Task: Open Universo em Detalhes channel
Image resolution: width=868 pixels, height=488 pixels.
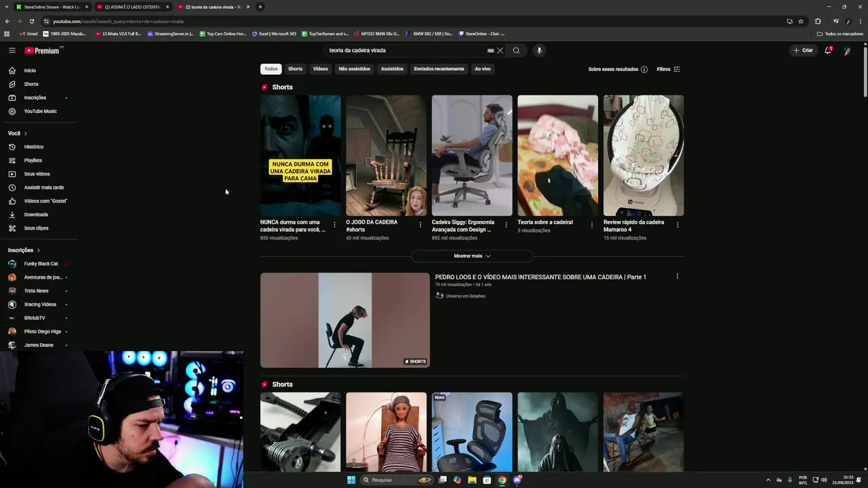Action: point(465,296)
